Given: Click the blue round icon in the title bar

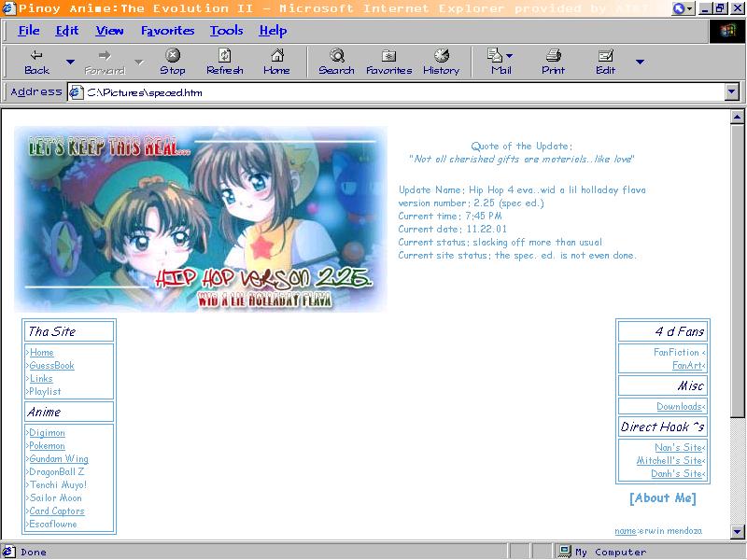Looking at the screenshot, I should 680,8.
